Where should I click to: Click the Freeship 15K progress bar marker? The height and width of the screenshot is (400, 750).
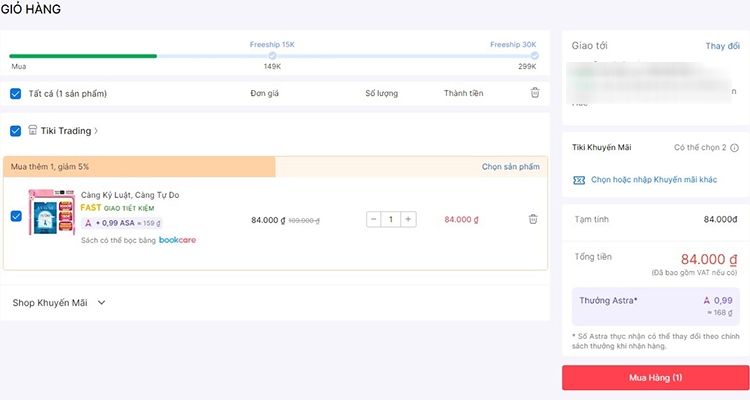pos(272,56)
